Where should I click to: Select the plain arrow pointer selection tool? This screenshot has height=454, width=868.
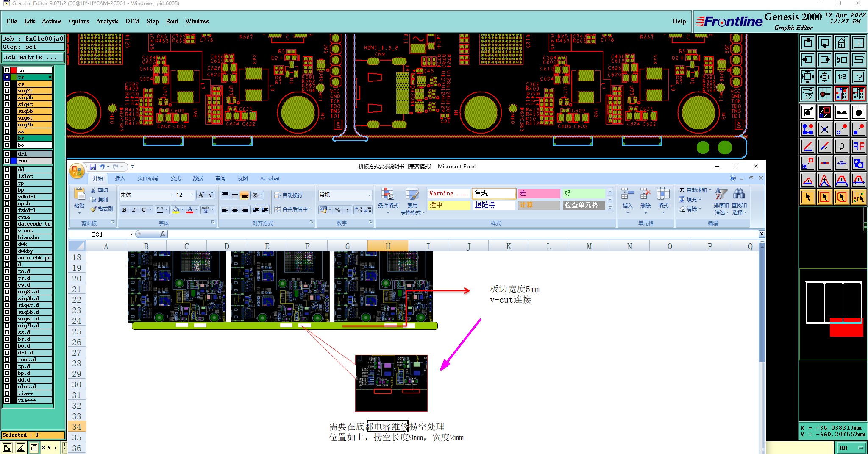(x=808, y=197)
